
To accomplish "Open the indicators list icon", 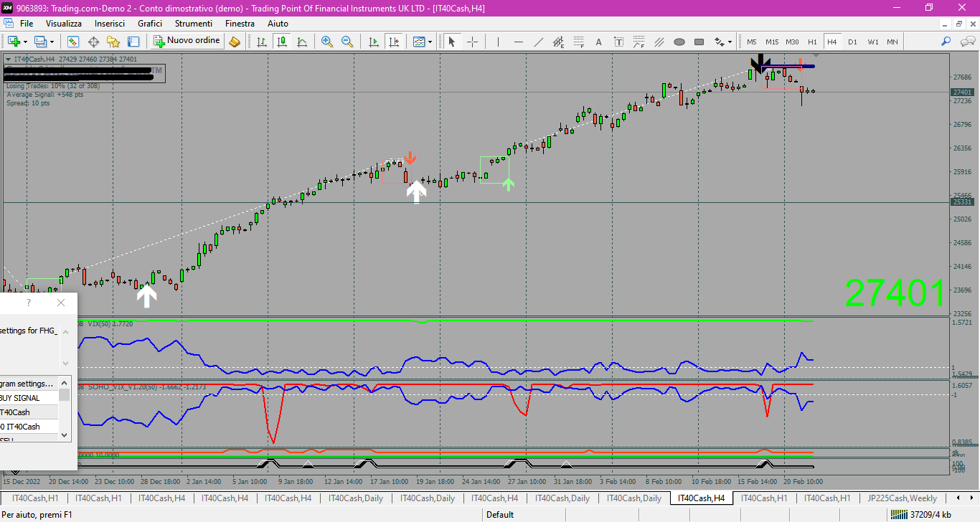I will click(x=420, y=42).
